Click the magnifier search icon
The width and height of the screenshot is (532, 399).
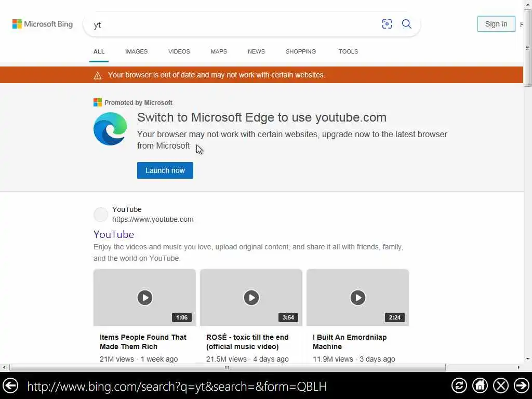click(406, 24)
